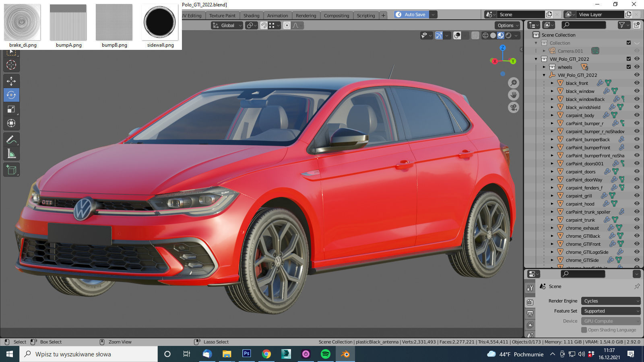
Task: Toggle the viewport gizmo display button
Action: (439, 35)
